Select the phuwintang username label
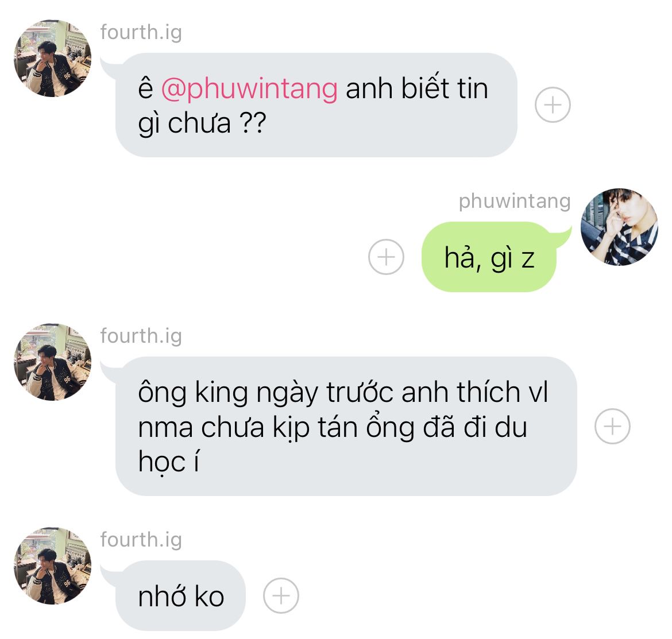The height and width of the screenshot is (639, 672). coord(514,202)
